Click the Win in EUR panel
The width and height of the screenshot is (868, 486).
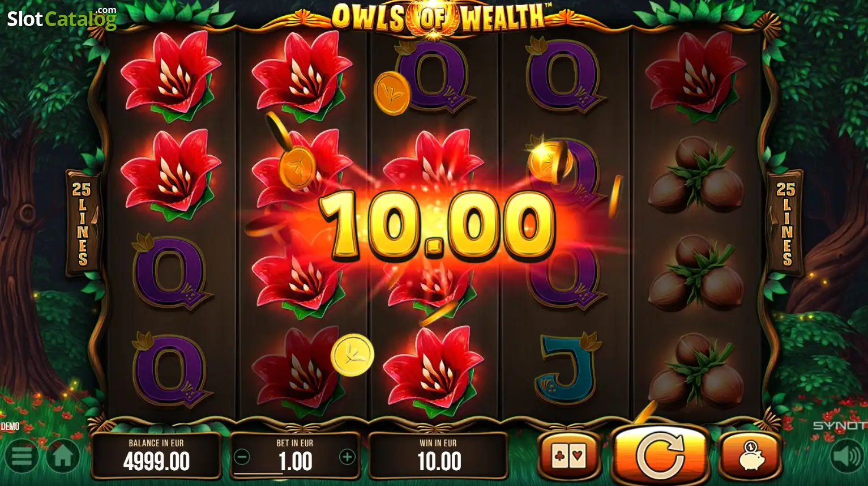click(x=438, y=456)
